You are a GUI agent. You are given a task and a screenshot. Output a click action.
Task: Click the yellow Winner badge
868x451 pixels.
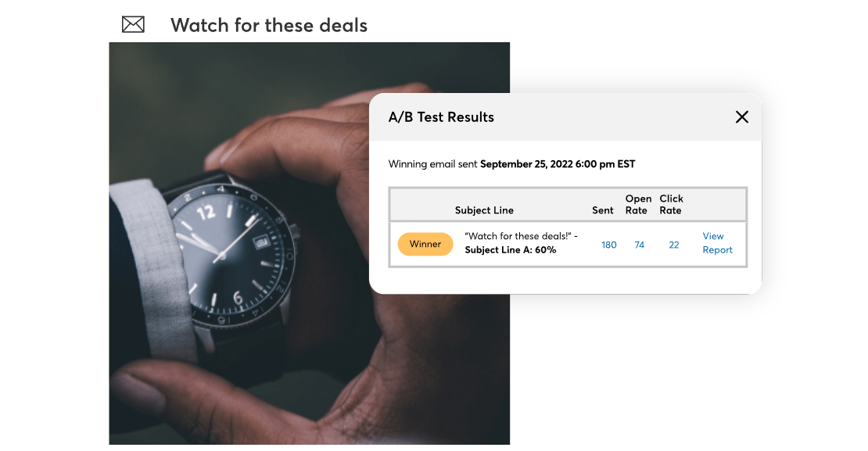click(425, 244)
